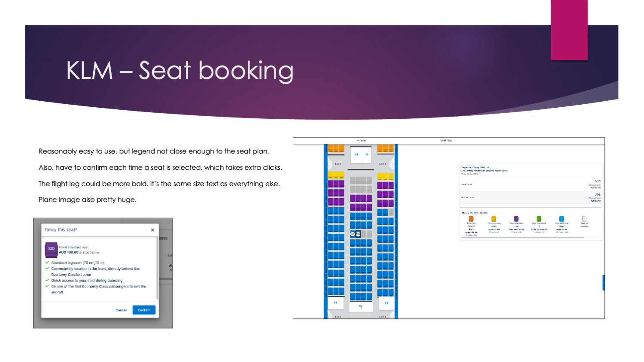Click the green Seat in a row of 2 legend icon

tap(539, 219)
